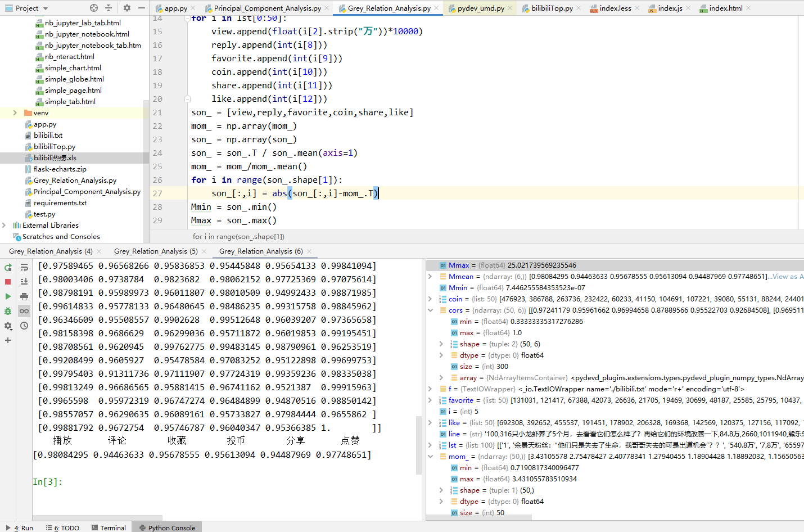Rerun the Python console
The width and height of the screenshot is (804, 532).
pyautogui.click(x=8, y=268)
